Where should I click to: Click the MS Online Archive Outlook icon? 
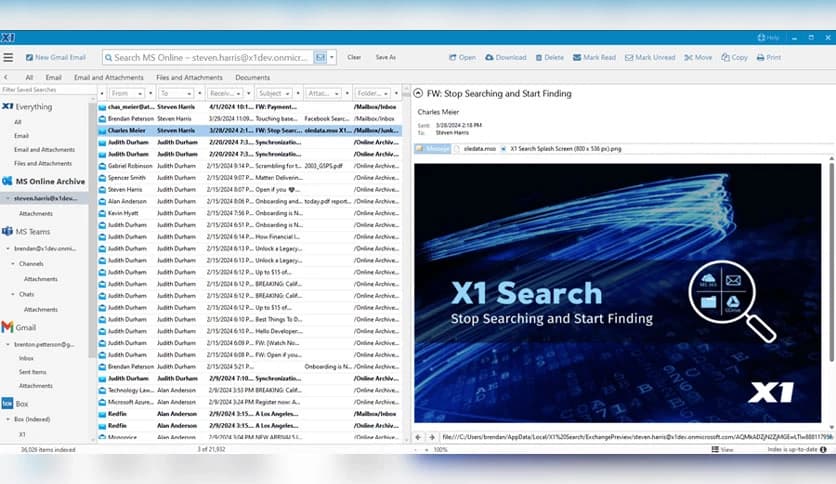(7, 181)
